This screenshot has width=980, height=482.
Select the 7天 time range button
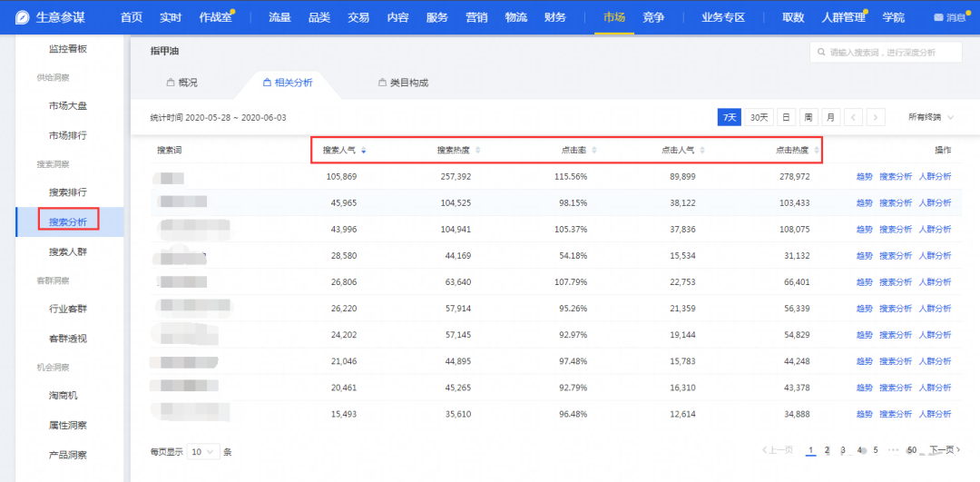(x=730, y=117)
